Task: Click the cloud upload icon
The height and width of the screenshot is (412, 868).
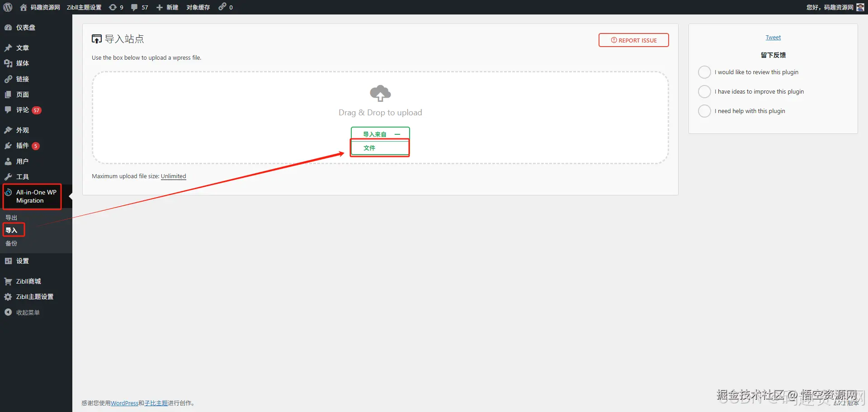Action: (380, 93)
